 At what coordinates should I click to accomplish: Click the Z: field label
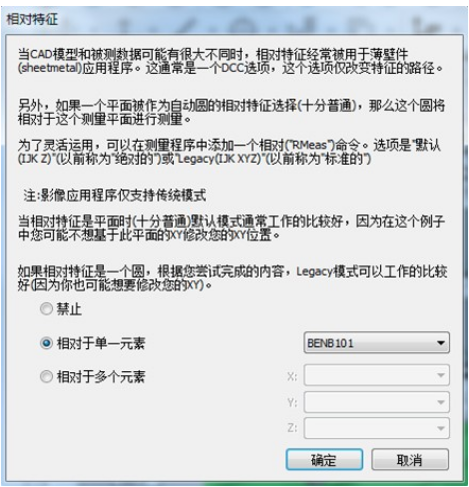(292, 428)
